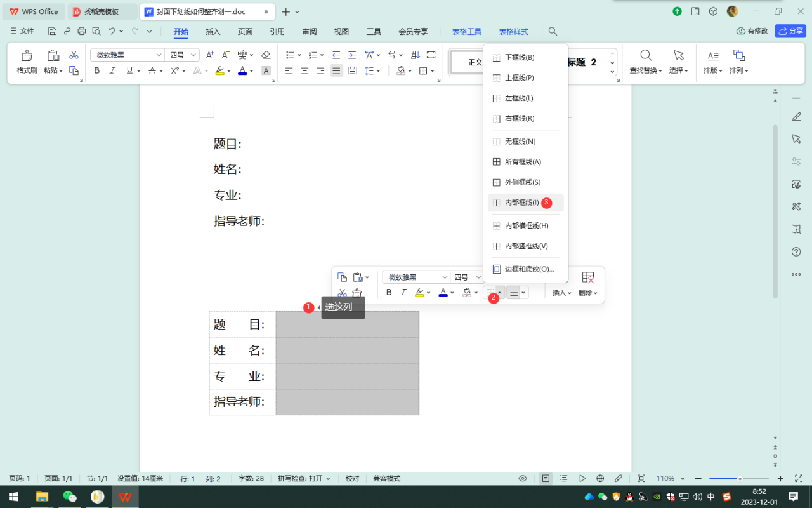Click fit-page zoom icon in status bar
Viewport: 812px width, 508px height.
tap(641, 478)
